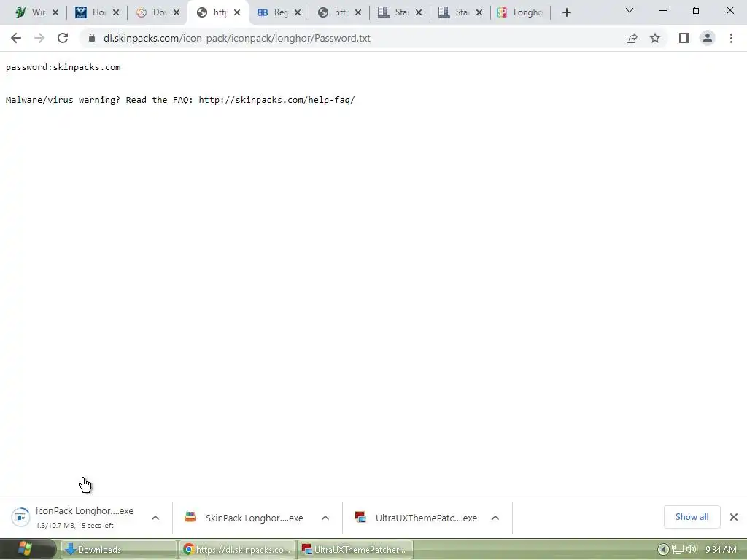
Task: Close the first Sta tab
Action: tap(419, 12)
